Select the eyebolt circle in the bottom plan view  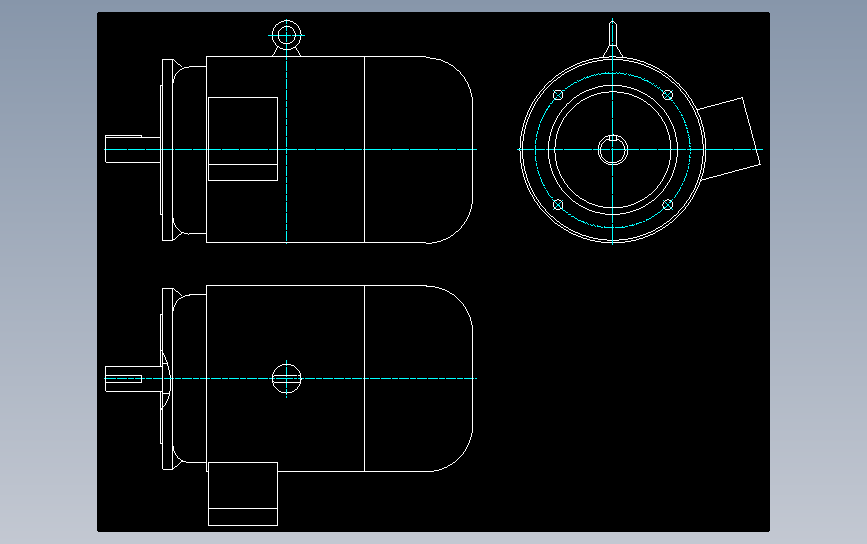coord(286,379)
